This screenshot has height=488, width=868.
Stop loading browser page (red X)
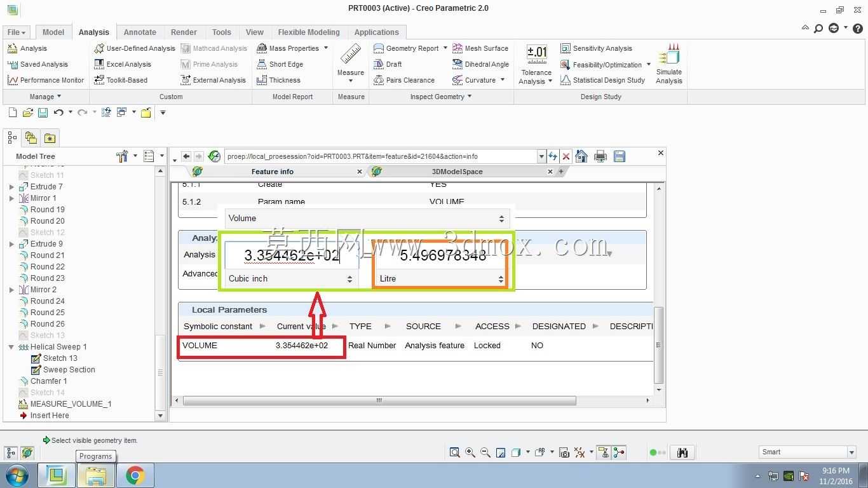(x=566, y=156)
